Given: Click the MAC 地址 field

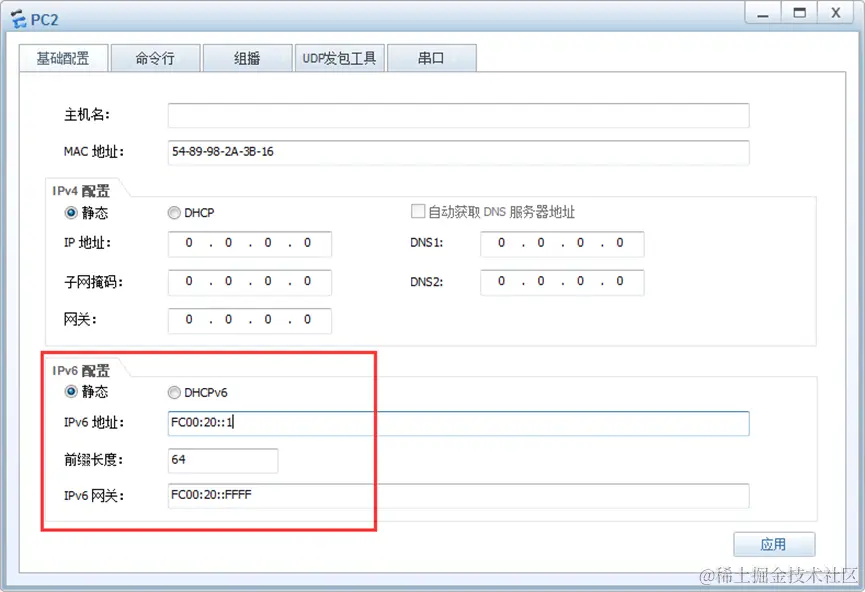Looking at the screenshot, I should pyautogui.click(x=458, y=152).
